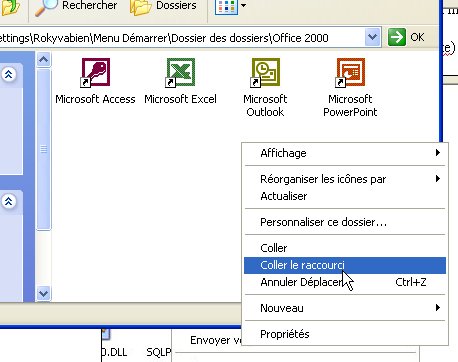Click the Rechercher magnifier toolbar button

tap(76, 6)
